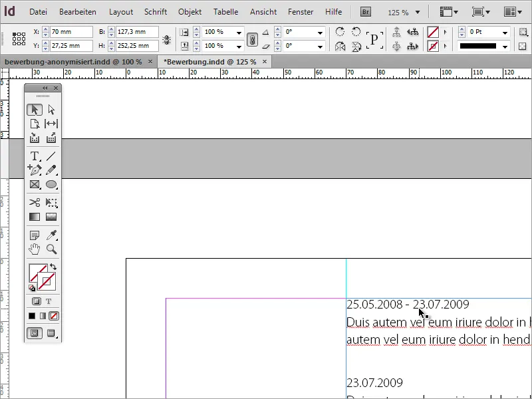Viewport: 532px width, 399px height.
Task: Select the Rectangle Frame tool
Action: click(x=35, y=184)
